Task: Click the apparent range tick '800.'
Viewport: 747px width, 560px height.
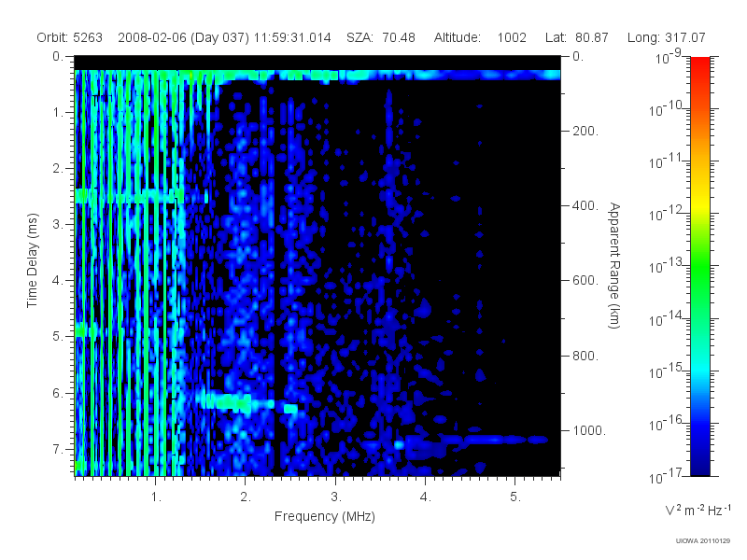Action: 585,356
